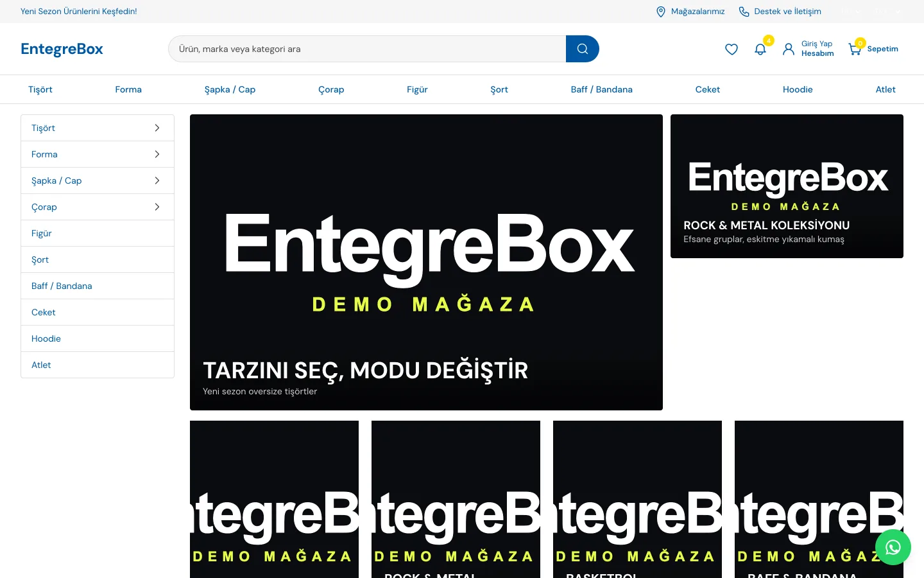Open the TARZINI SEÇ, MODU DEĞİŞTİR banner

coord(426,262)
